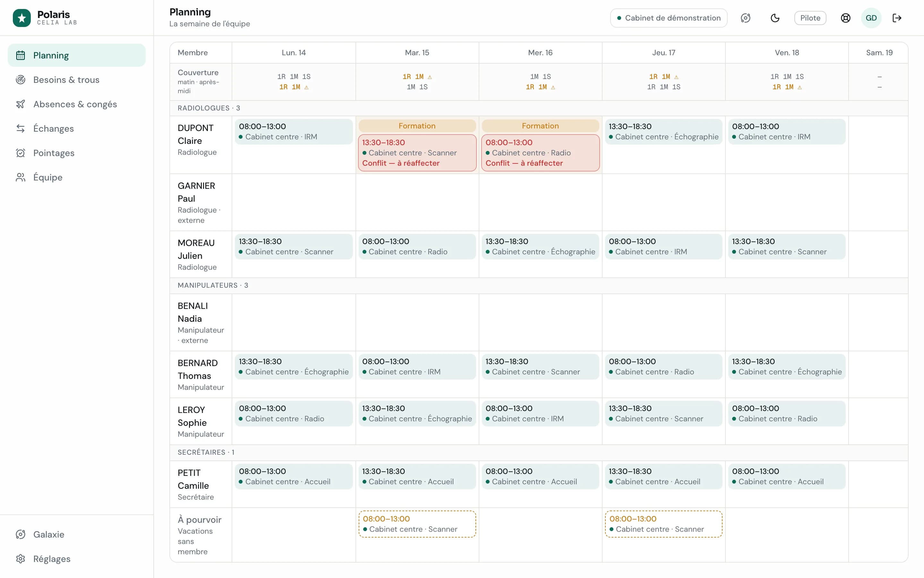Navigate to Échanges
The width and height of the screenshot is (924, 578).
coord(77,128)
